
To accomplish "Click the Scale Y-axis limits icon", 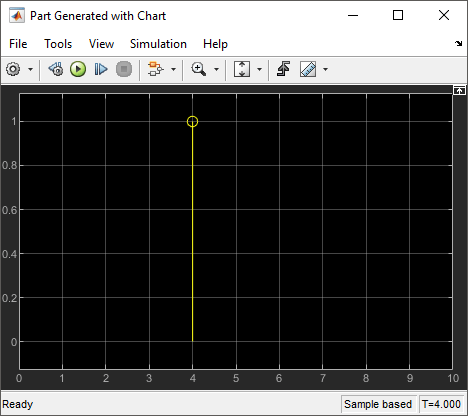I will pos(242,69).
